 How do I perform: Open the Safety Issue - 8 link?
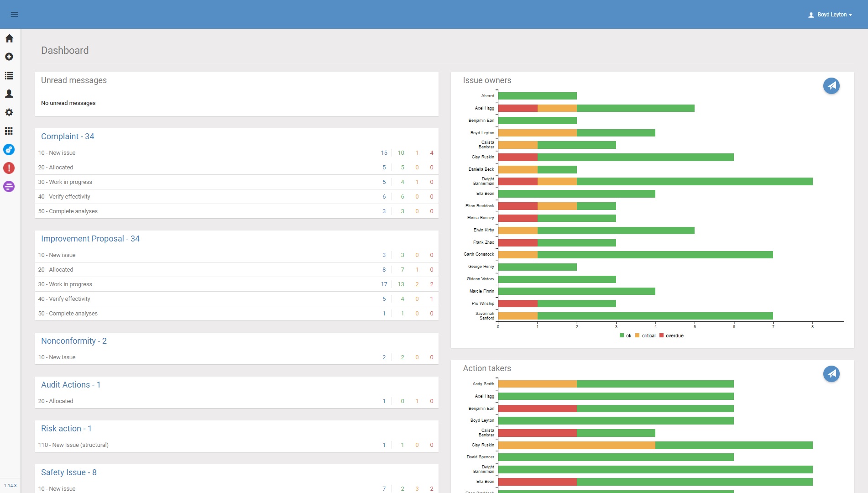click(69, 472)
